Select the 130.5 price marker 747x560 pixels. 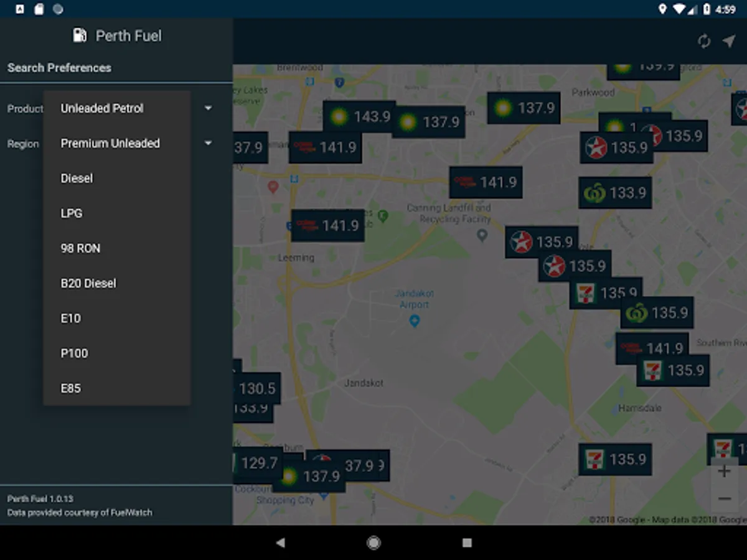click(x=256, y=388)
